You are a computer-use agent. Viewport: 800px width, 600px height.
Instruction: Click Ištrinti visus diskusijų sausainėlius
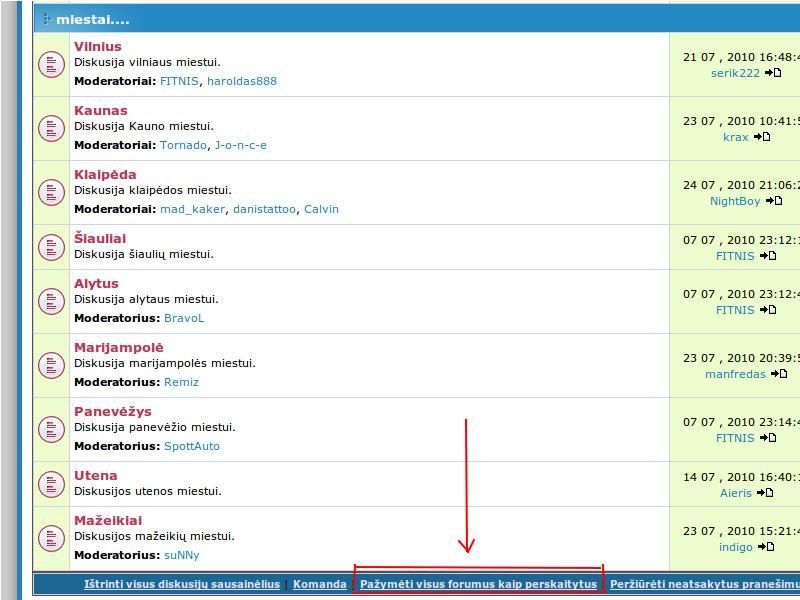[182, 584]
